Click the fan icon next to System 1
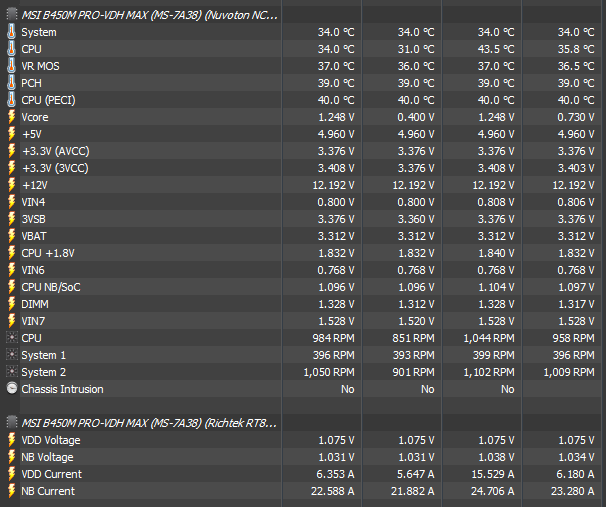Screen dimensions: 606x507 [x=11, y=355]
